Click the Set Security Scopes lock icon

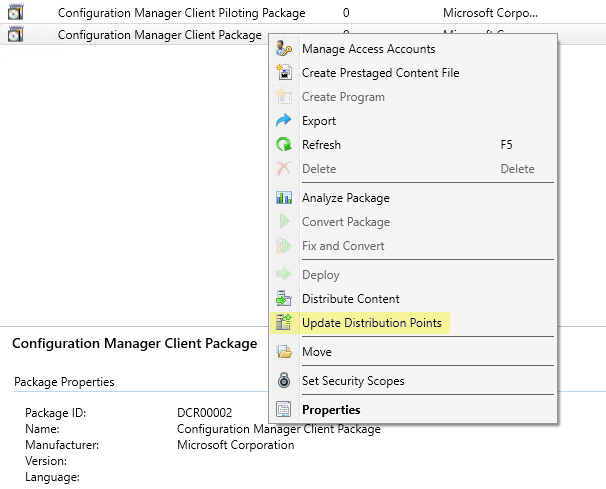284,380
